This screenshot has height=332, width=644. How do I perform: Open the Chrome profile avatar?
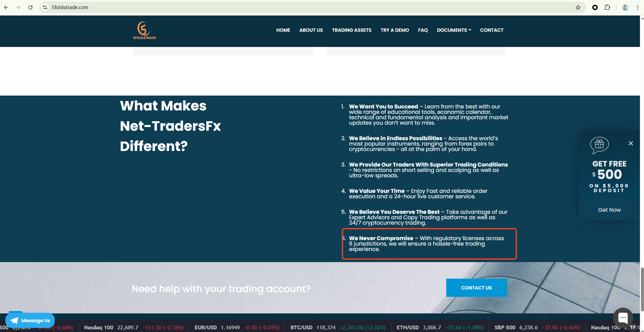click(x=625, y=7)
